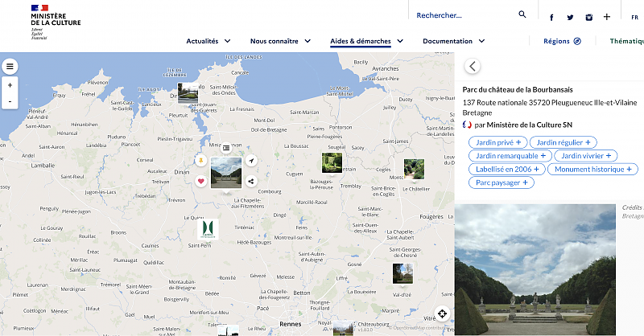Toggle the Jardin privé tag filter

496,142
